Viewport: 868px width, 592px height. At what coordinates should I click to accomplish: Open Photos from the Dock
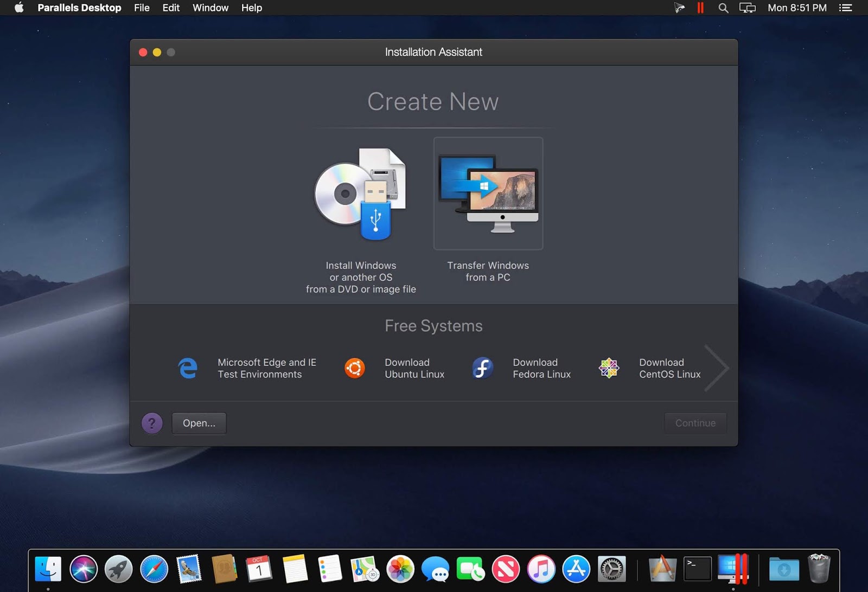click(400, 569)
